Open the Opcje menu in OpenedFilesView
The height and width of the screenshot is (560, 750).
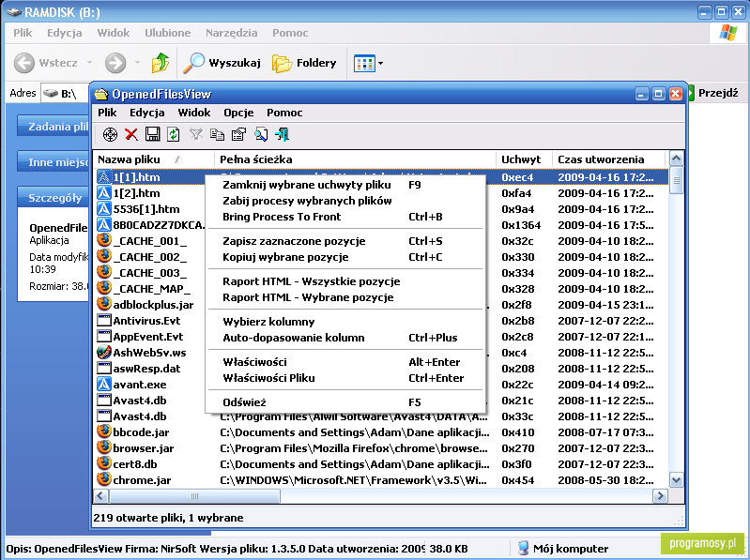coord(238,113)
